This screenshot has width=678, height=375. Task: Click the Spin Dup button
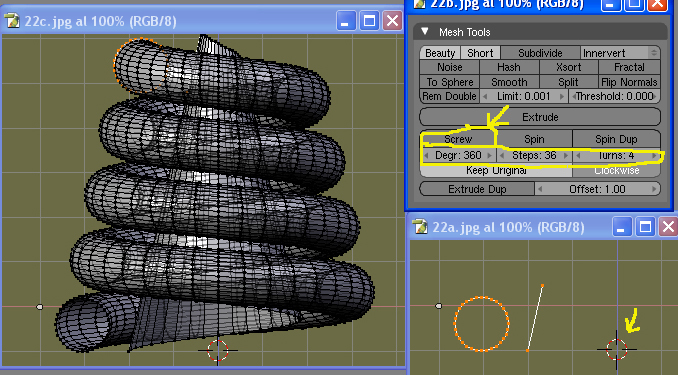[x=616, y=139]
